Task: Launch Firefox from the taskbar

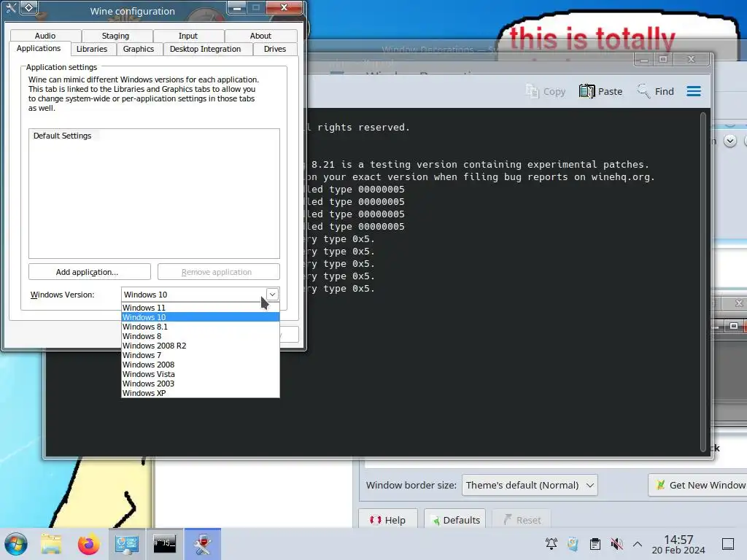Action: point(88,544)
